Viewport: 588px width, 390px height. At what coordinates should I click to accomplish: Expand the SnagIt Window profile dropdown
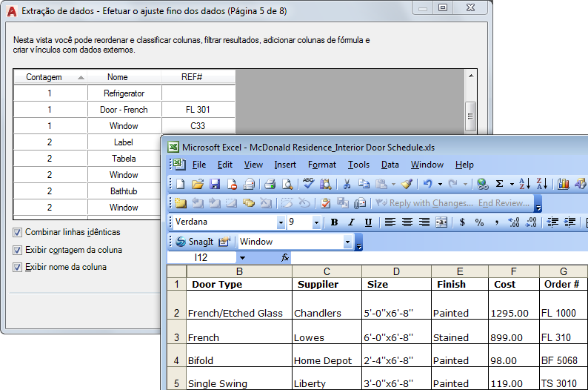pyautogui.click(x=347, y=242)
